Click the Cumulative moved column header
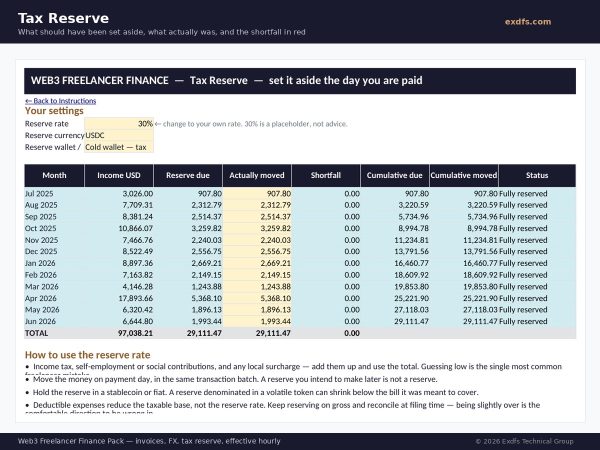This screenshot has width=600, height=450. click(x=464, y=176)
